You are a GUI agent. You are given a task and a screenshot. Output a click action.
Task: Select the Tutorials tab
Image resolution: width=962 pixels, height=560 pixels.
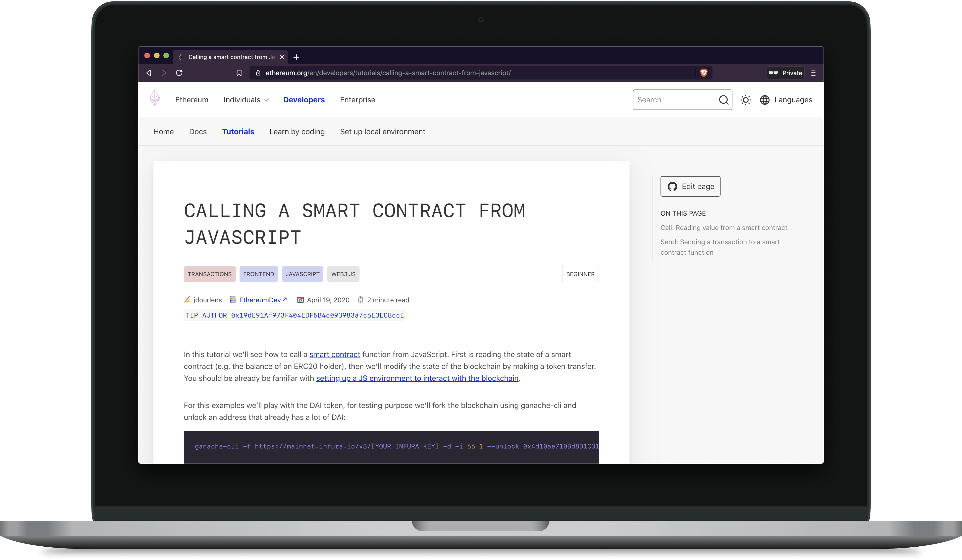[x=238, y=131]
